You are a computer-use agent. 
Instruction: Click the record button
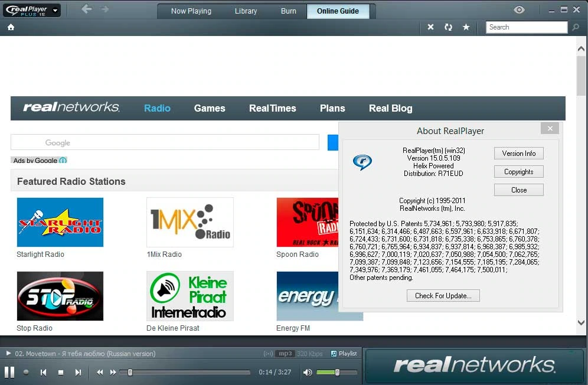[26, 372]
